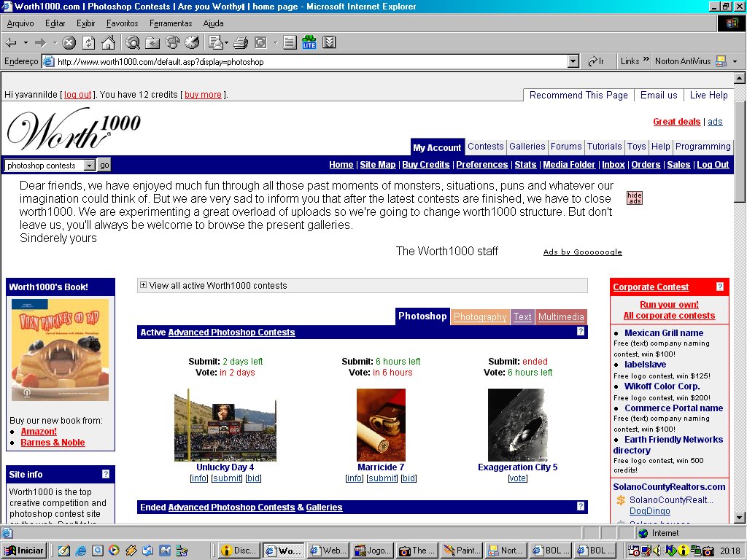Screen dimensions: 747x560
Task: Open the Mexican Grill name contest
Action: (664, 332)
